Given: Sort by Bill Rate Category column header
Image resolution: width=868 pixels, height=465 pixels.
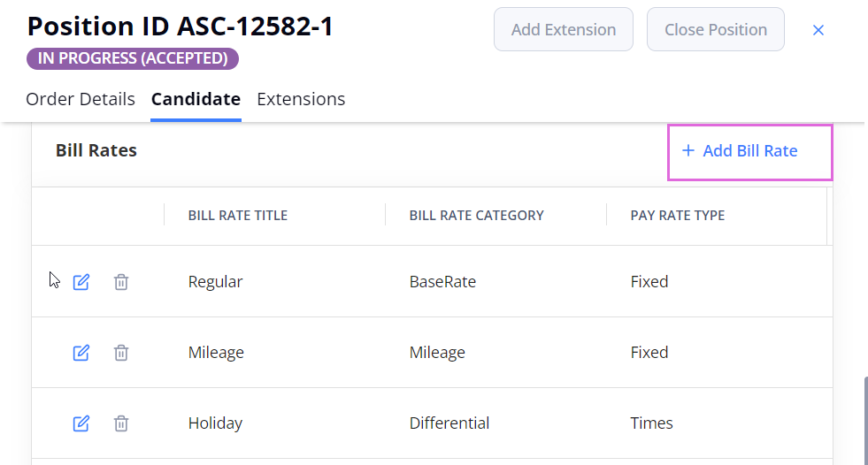Looking at the screenshot, I should click(x=477, y=216).
